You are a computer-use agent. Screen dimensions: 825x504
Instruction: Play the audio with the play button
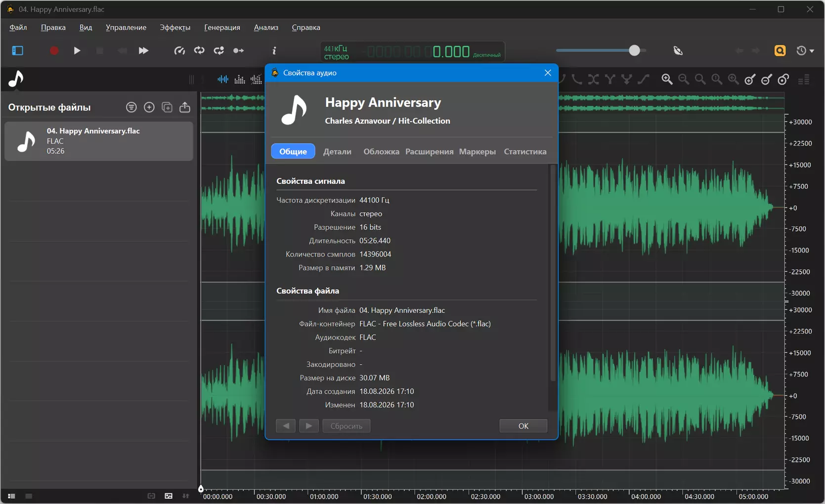(x=77, y=50)
